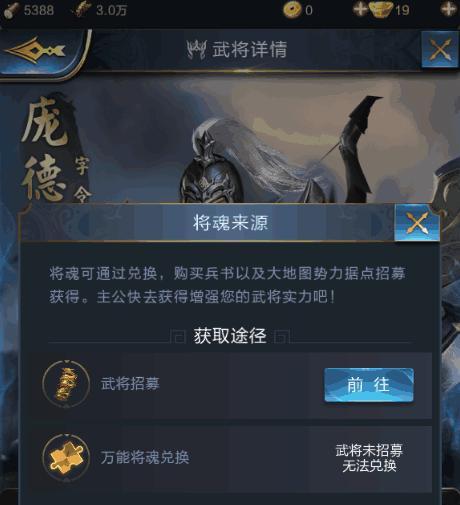Image resolution: width=460 pixels, height=505 pixels.
Task: Click the wood resource icon showing 5388
Action: (x=11, y=10)
